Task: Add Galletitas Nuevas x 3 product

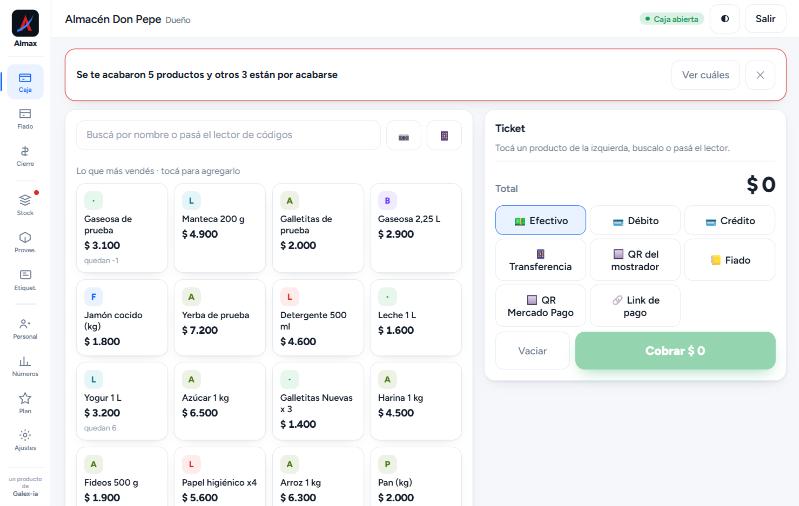Action: (x=318, y=401)
